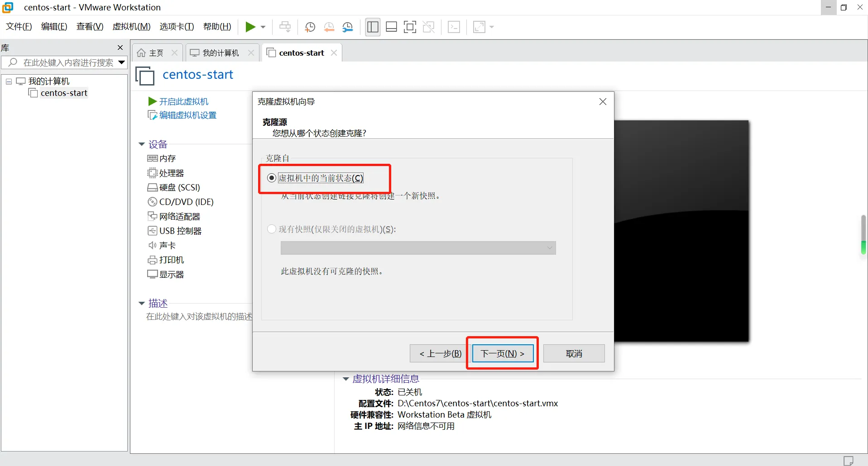Click the vertical scrollbar handle on right
Screen dimensions: 868x466
tap(863, 235)
